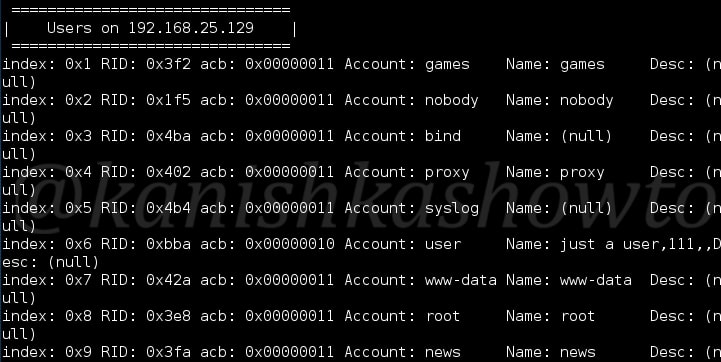The width and height of the screenshot is (721, 362).
Task: Click the 'user' account name
Action: (443, 244)
